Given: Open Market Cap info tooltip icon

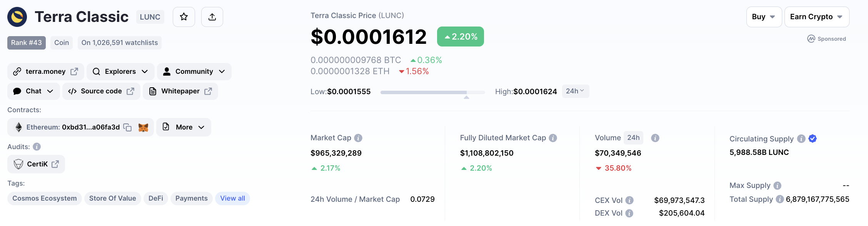Looking at the screenshot, I should tap(358, 138).
